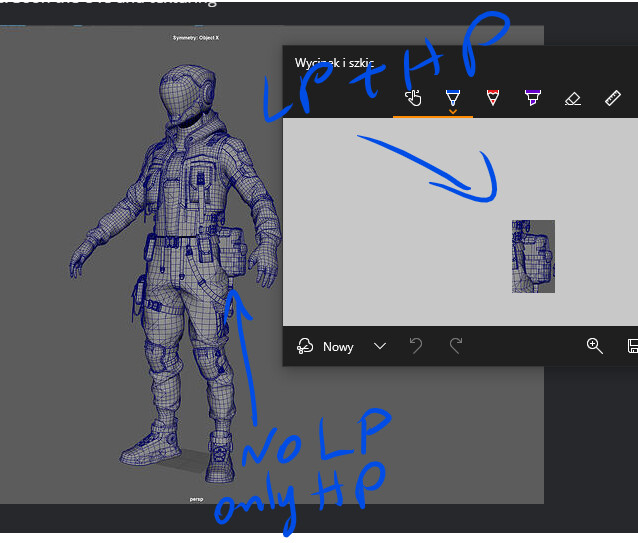638x543 pixels.
Task: Open ballpoint pen options via orange chevron
Action: [x=453, y=112]
